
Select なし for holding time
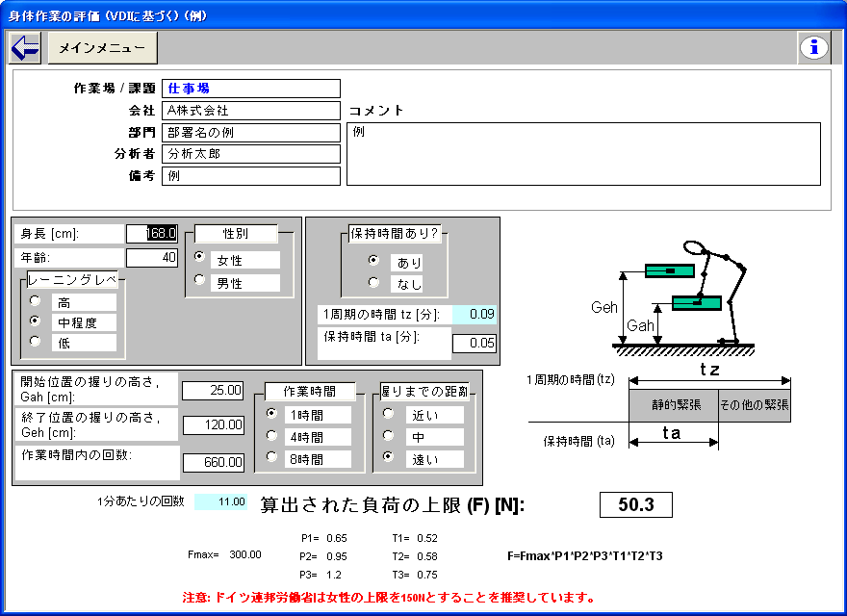374,283
